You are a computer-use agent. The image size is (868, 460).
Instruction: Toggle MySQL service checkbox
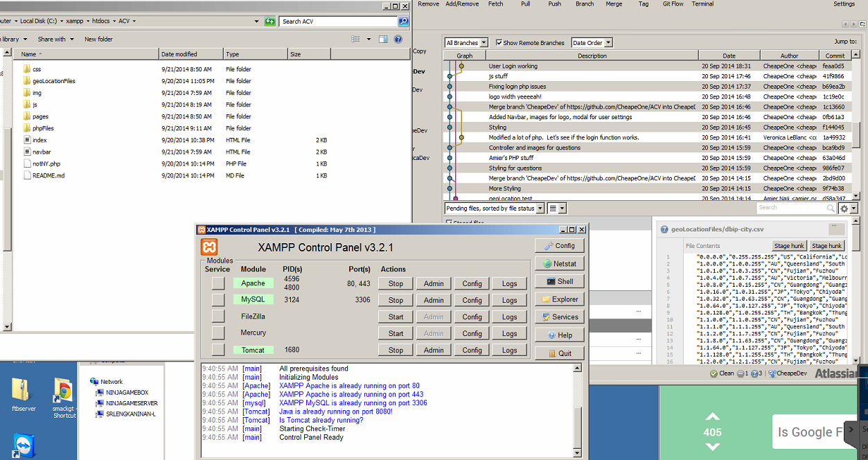pyautogui.click(x=218, y=300)
